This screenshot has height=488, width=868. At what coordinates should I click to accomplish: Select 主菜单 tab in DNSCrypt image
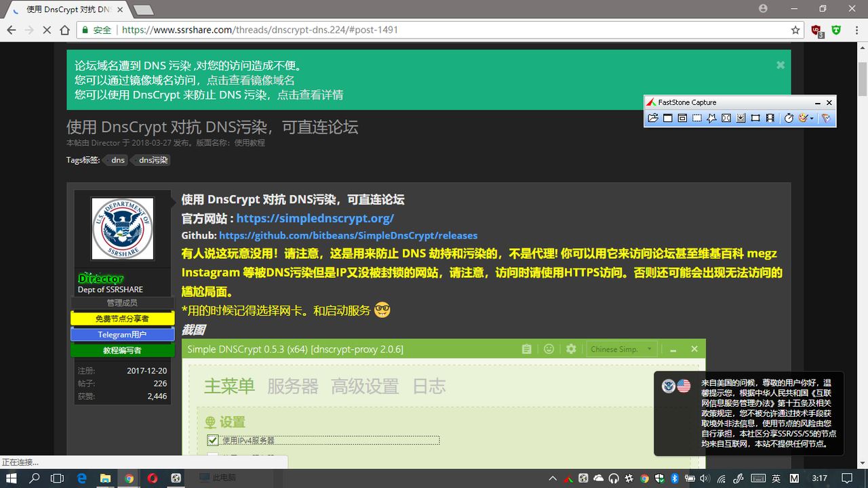coord(229,386)
